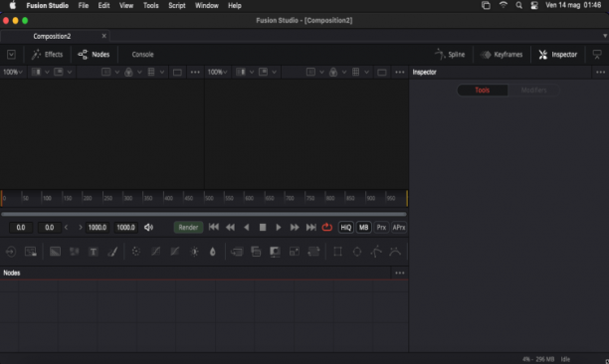The image size is (609, 364).
Task: Click the color channels icon in left viewer
Action: [128, 72]
